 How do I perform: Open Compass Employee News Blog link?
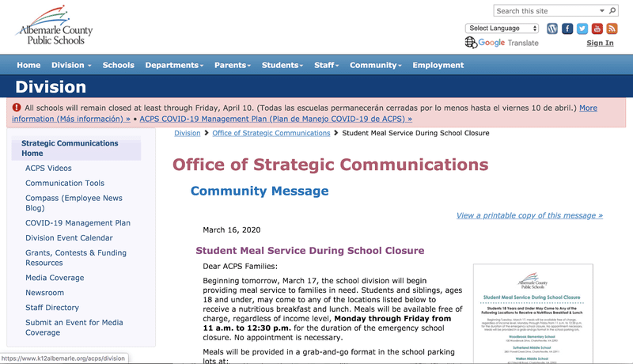(x=74, y=203)
